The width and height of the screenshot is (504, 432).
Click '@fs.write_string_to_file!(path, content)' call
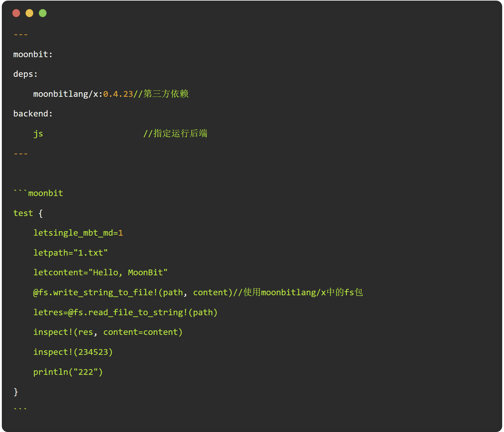pyautogui.click(x=133, y=293)
